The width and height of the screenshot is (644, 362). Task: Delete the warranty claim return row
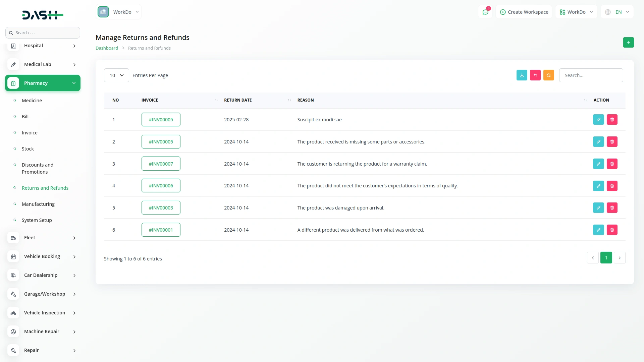612,164
